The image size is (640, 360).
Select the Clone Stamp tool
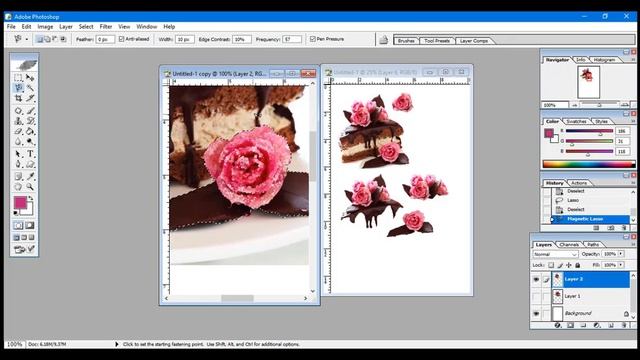[x=18, y=121]
